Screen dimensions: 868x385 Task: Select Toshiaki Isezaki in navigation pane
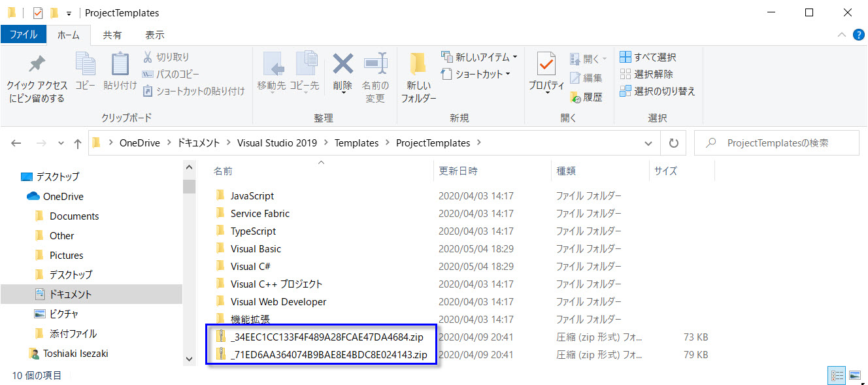click(x=69, y=354)
